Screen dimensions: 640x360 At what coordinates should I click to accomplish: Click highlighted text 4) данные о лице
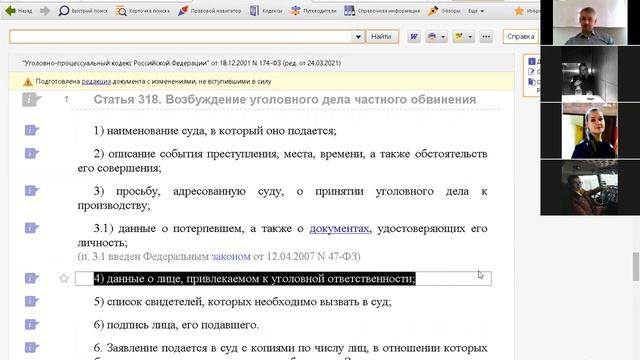point(254,278)
